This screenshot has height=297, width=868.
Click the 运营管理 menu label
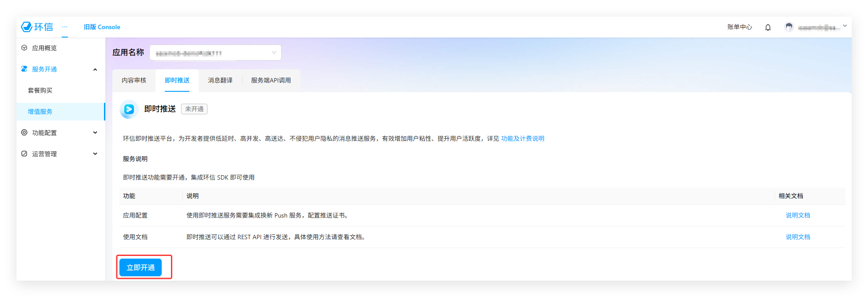45,154
